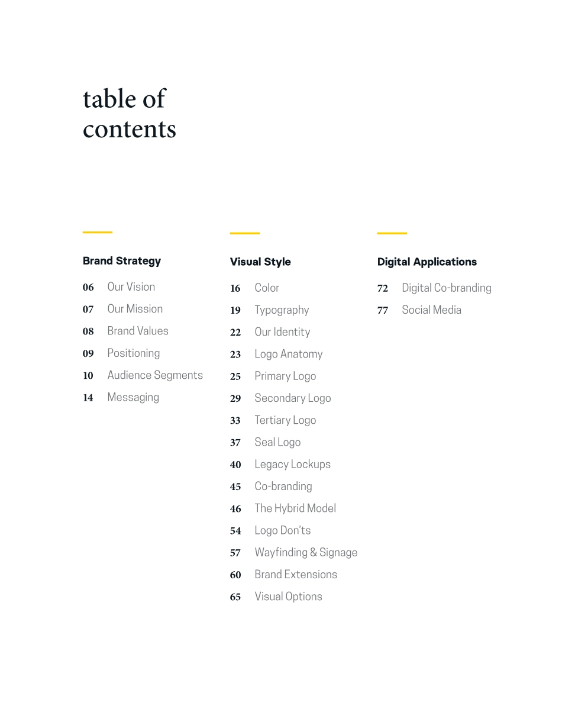Jump to Logo Anatomy
Image resolution: width=562 pixels, height=728 pixels.
tap(288, 354)
